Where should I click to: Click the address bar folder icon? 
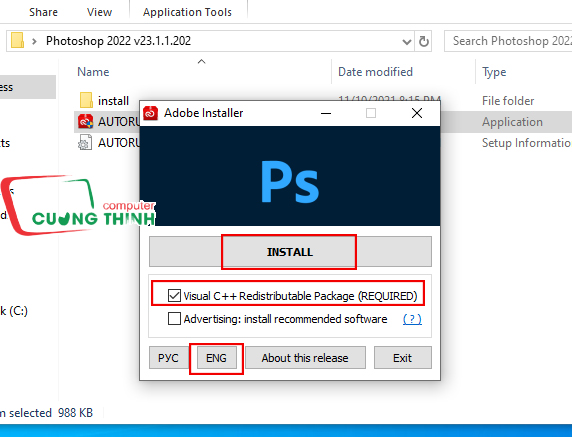pyautogui.click(x=18, y=40)
